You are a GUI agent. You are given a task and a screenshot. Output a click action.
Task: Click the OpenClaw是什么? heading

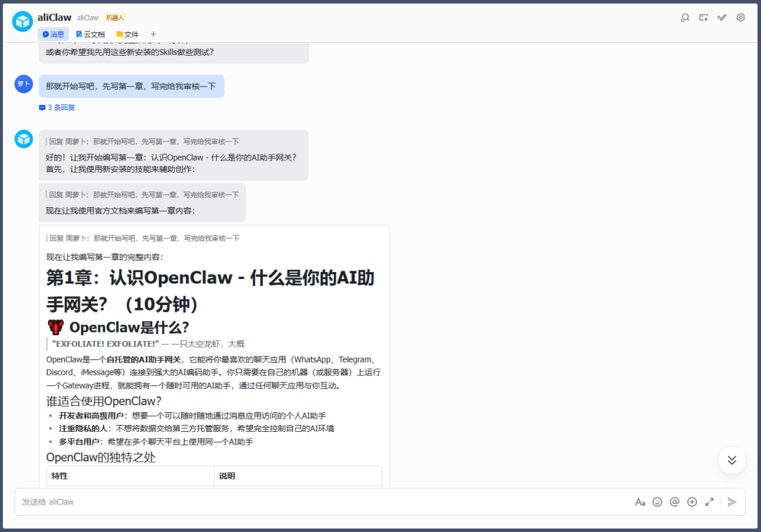point(129,327)
